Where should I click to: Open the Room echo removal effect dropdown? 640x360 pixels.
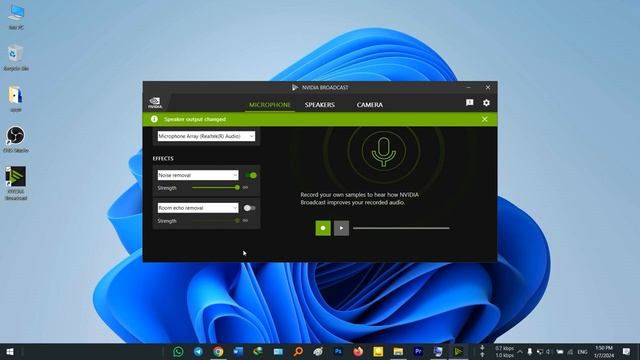198,208
